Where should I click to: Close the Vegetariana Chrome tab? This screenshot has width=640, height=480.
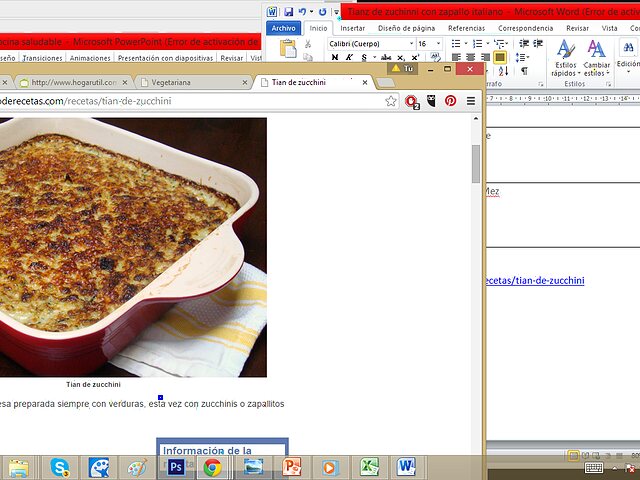tap(245, 82)
